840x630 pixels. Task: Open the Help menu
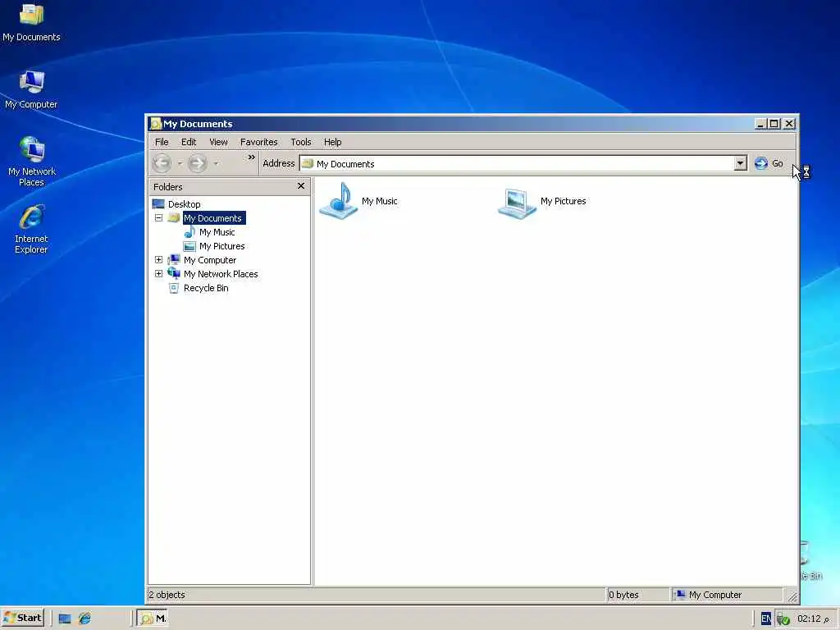333,142
